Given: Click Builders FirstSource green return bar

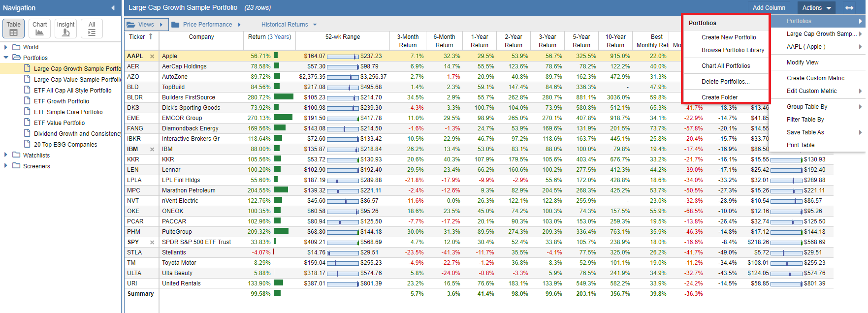Looking at the screenshot, I should [x=283, y=97].
